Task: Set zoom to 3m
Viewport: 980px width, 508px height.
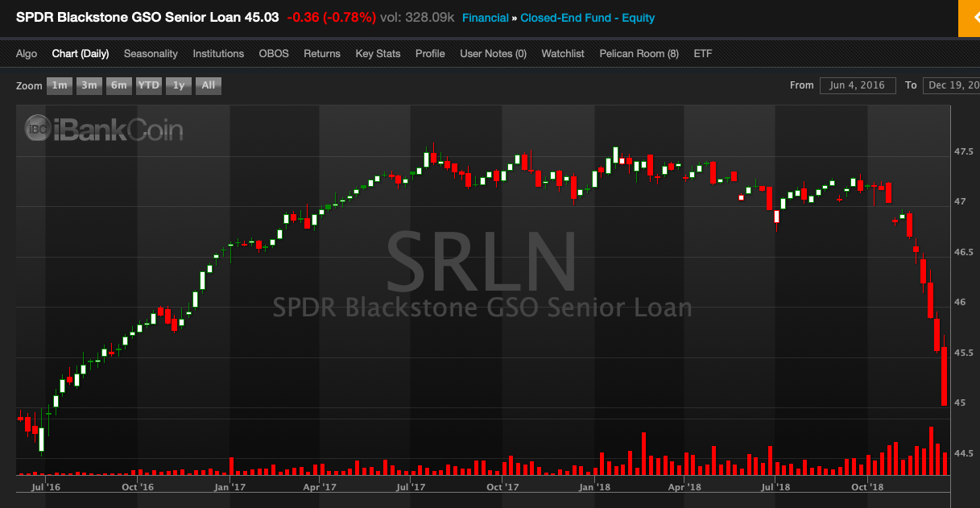Action: point(89,85)
